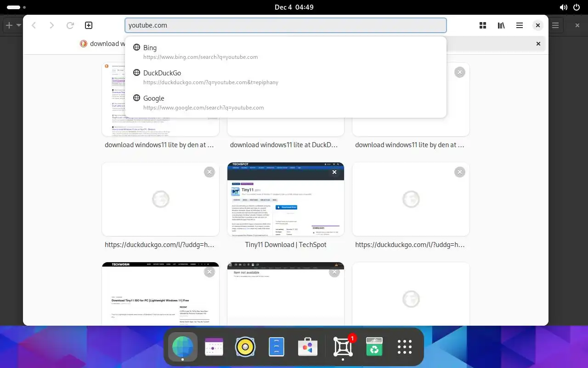Viewport: 588px width, 368px height.
Task: Close the blank tab left of TechSpot thumbnail
Action: pos(209,172)
